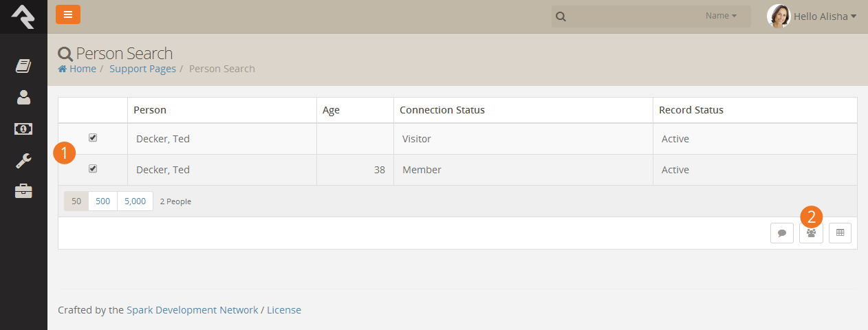
Task: Click Active status in Visitor row
Action: pos(675,139)
